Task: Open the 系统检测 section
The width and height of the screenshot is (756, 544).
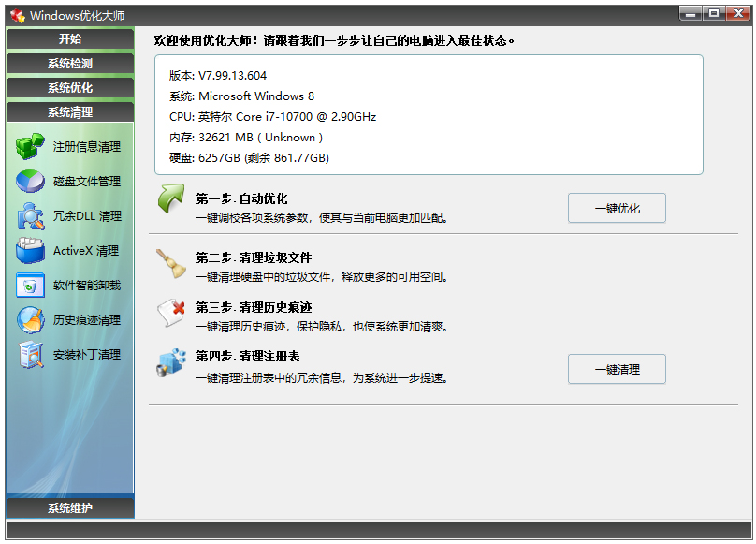Action: (70, 64)
